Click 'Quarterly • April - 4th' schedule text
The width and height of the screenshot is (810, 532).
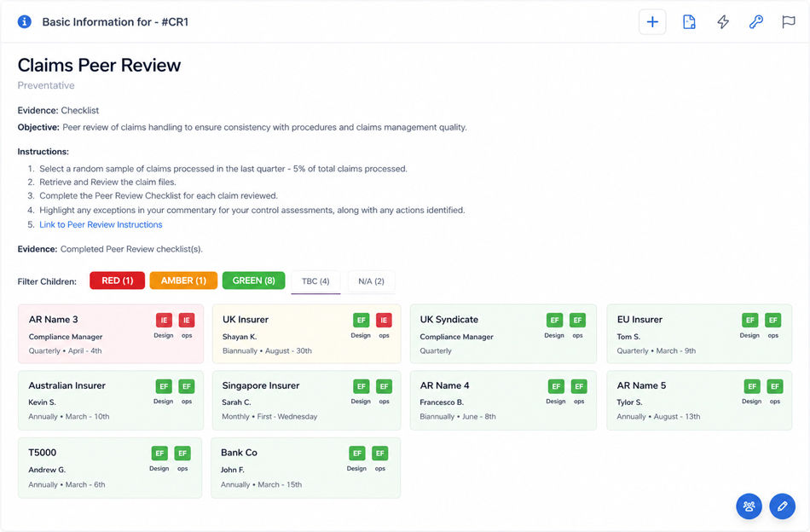pyautogui.click(x=66, y=350)
